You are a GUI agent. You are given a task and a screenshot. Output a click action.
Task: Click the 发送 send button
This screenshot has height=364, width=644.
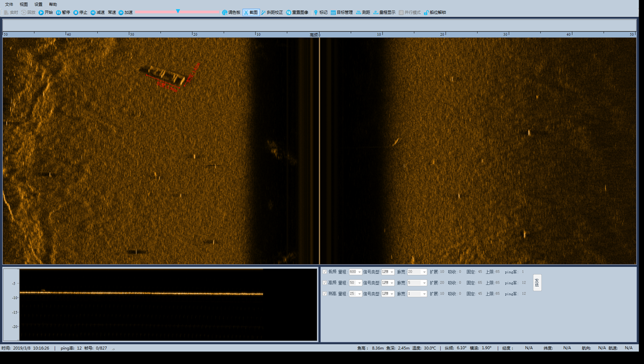pyautogui.click(x=537, y=283)
